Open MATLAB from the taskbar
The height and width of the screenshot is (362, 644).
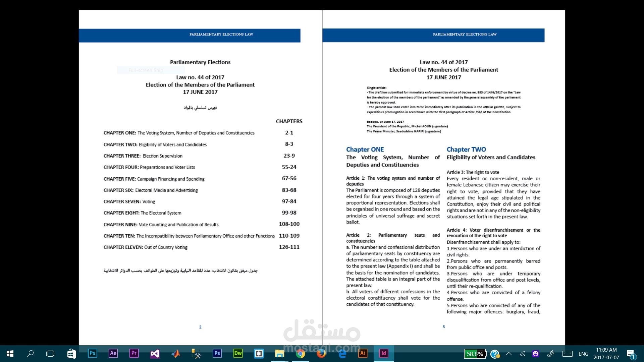(175, 353)
